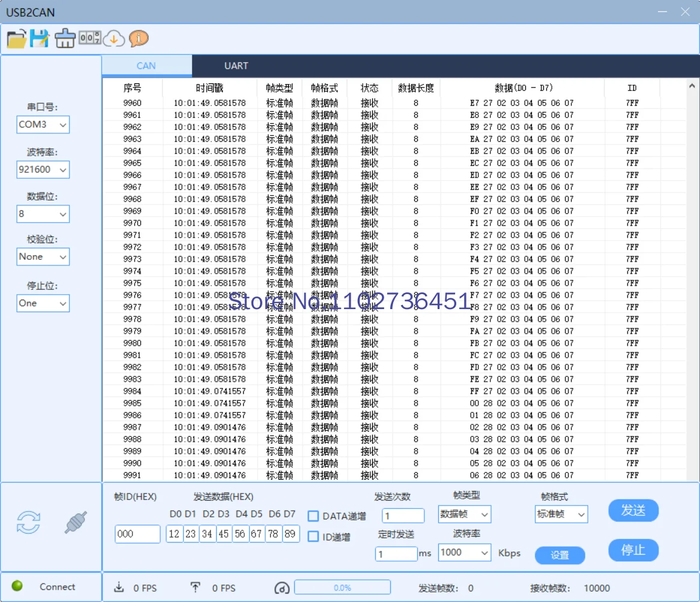Viewport: 700px width, 602px height.
Task: Click the refresh ports icon
Action: click(28, 522)
